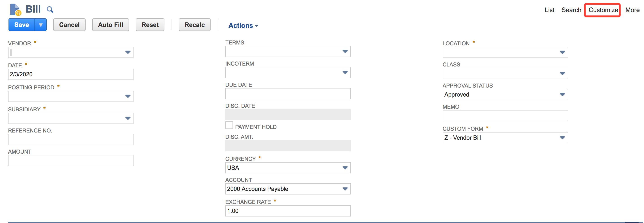Open the Custom Form dropdown showing Z - Vendor Bill
The width and height of the screenshot is (644, 223).
(x=562, y=138)
